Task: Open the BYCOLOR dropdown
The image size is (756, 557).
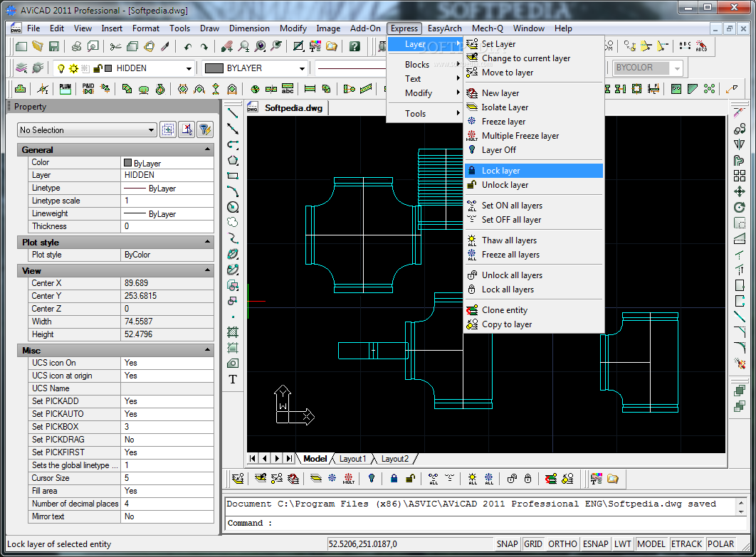Action: (648, 68)
